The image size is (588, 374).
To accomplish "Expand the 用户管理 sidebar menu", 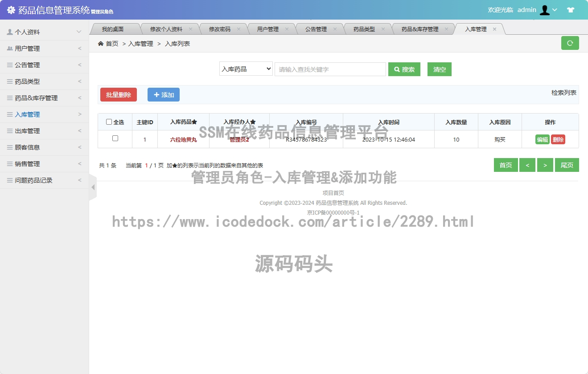I will [80, 49].
